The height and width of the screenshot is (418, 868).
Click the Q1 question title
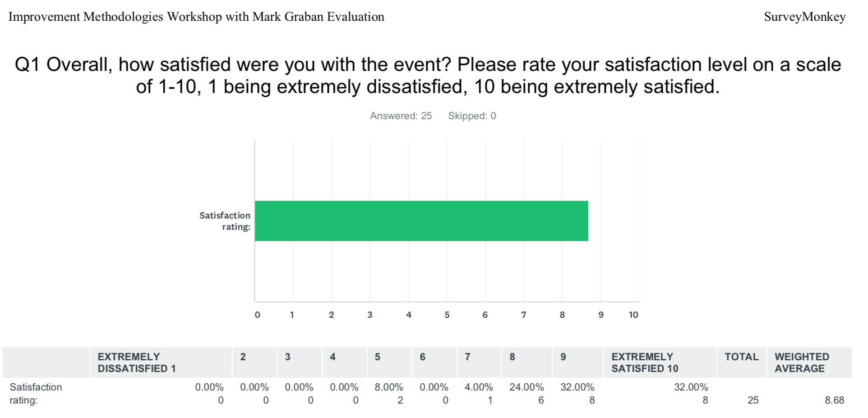(428, 75)
